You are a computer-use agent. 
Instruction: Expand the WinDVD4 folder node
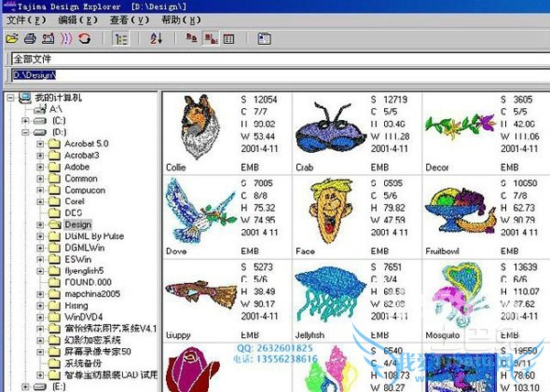[40, 318]
